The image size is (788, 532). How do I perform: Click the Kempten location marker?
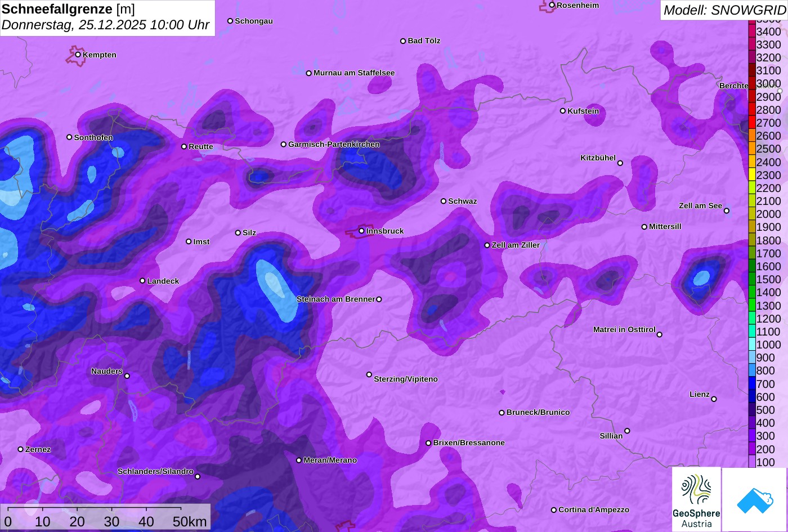[78, 55]
